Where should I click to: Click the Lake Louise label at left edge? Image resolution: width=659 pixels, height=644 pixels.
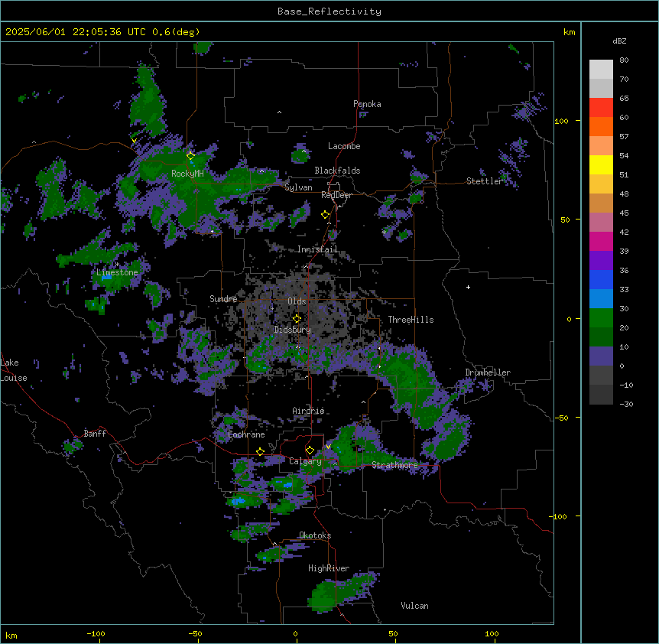pyautogui.click(x=14, y=370)
